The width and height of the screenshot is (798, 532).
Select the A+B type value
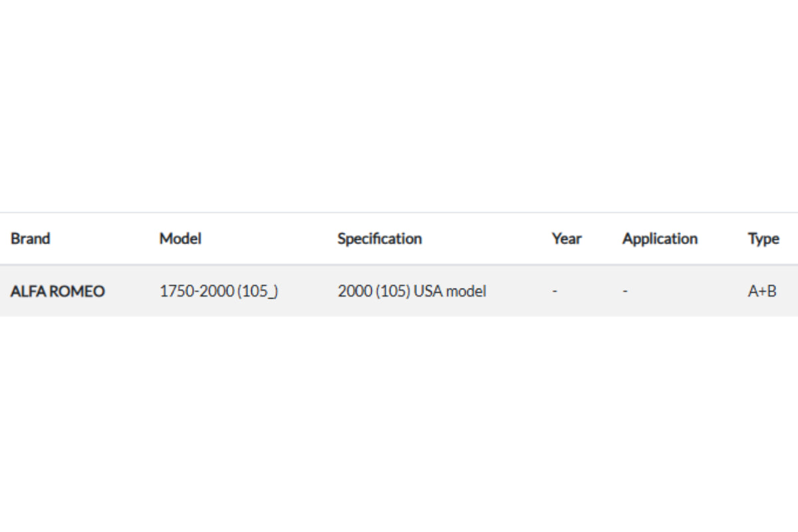761,291
